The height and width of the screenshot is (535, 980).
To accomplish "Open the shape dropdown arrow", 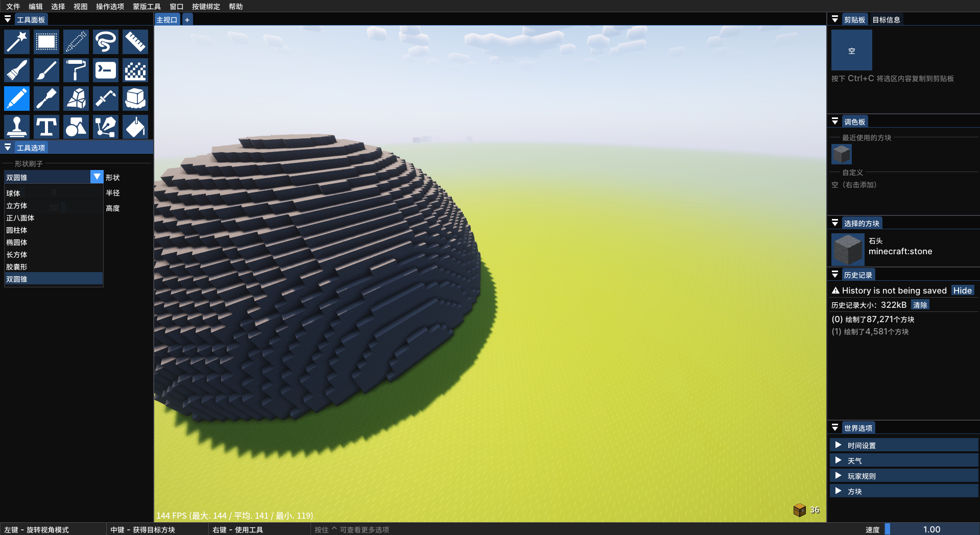I will click(97, 177).
